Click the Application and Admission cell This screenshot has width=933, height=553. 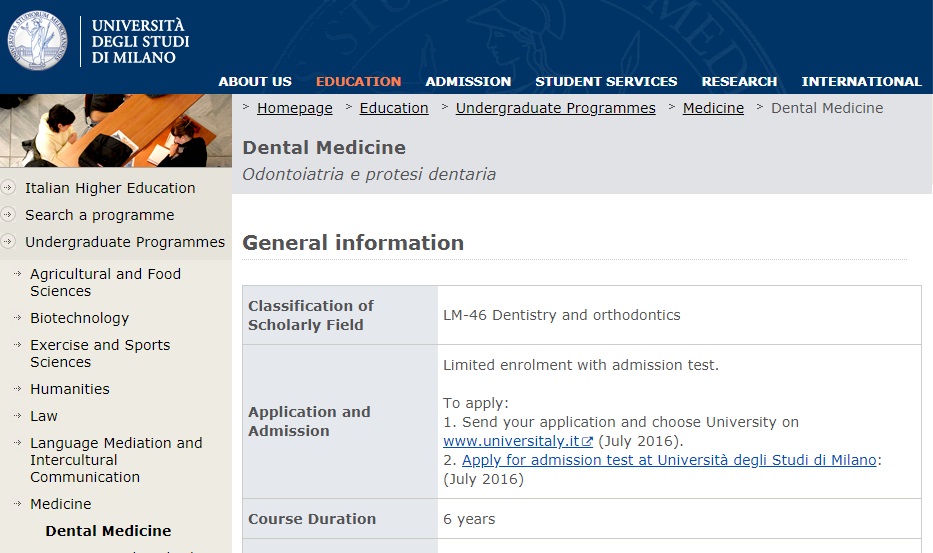(x=340, y=421)
